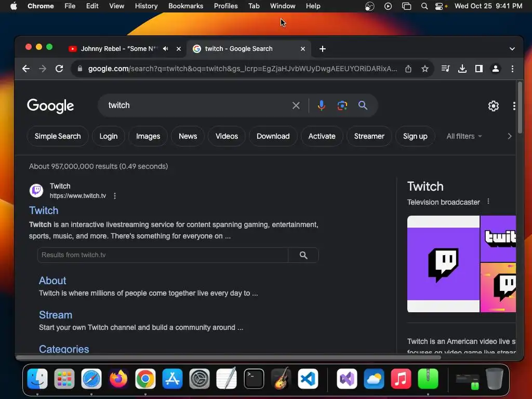Open more options beside Television broadcaster
532x399 pixels.
(x=488, y=201)
